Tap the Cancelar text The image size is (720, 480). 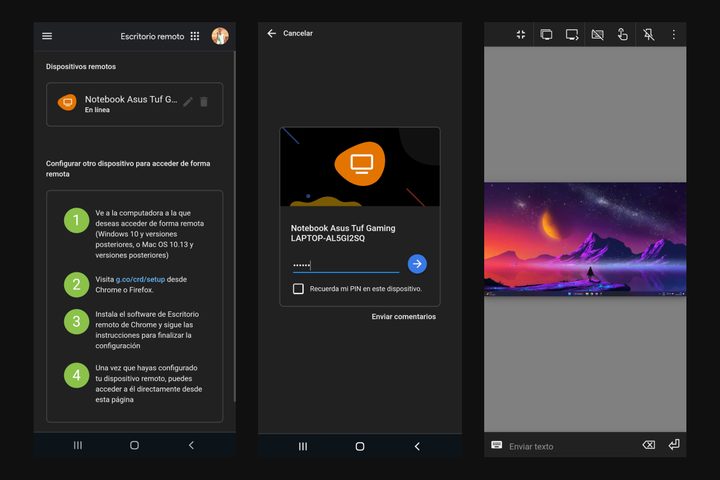coord(298,33)
